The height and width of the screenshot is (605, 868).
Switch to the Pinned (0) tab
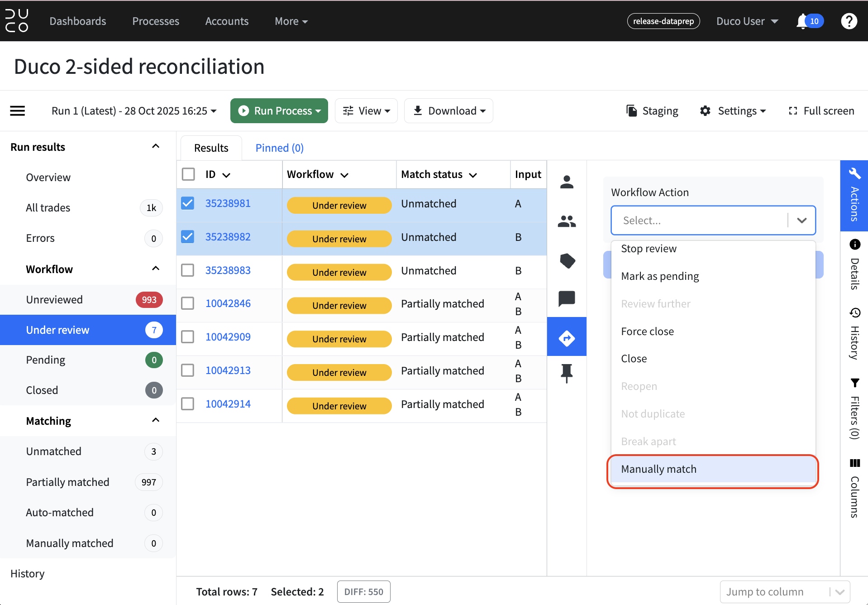[279, 148]
